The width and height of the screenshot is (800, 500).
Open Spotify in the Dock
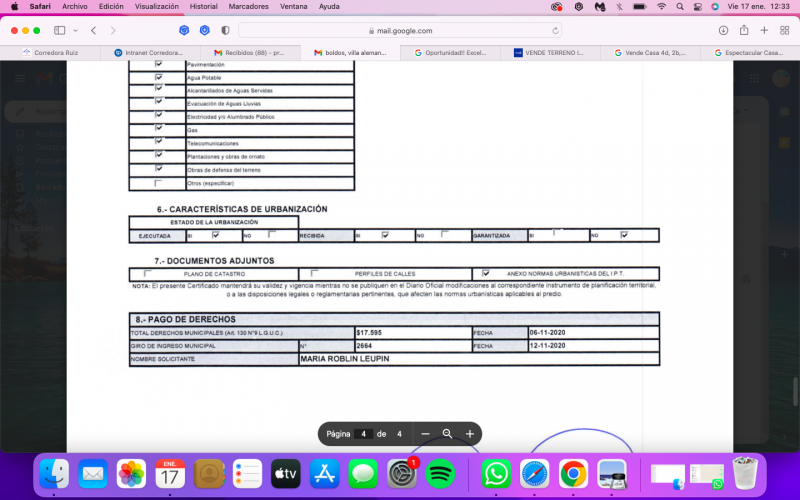(x=440, y=474)
